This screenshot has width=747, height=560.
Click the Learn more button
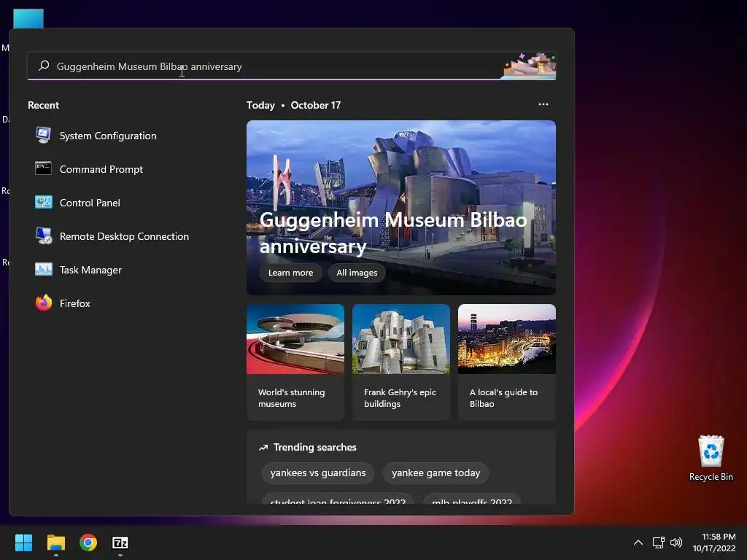[290, 273]
